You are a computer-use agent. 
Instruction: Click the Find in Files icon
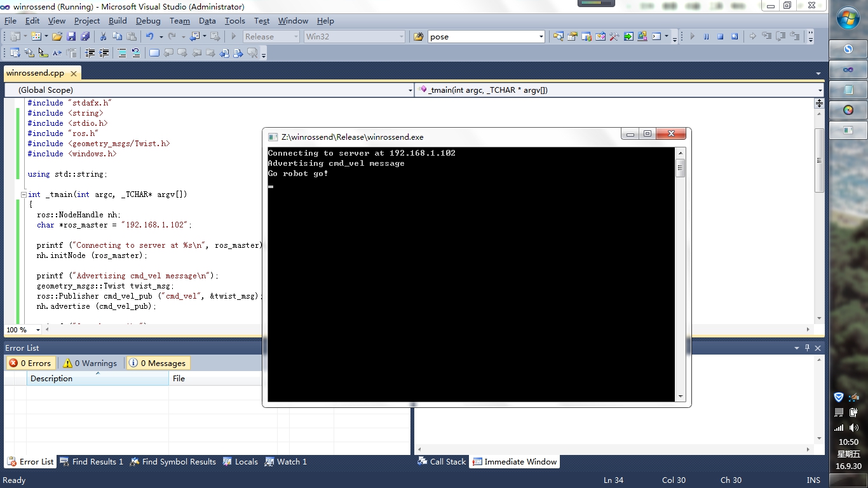click(418, 37)
